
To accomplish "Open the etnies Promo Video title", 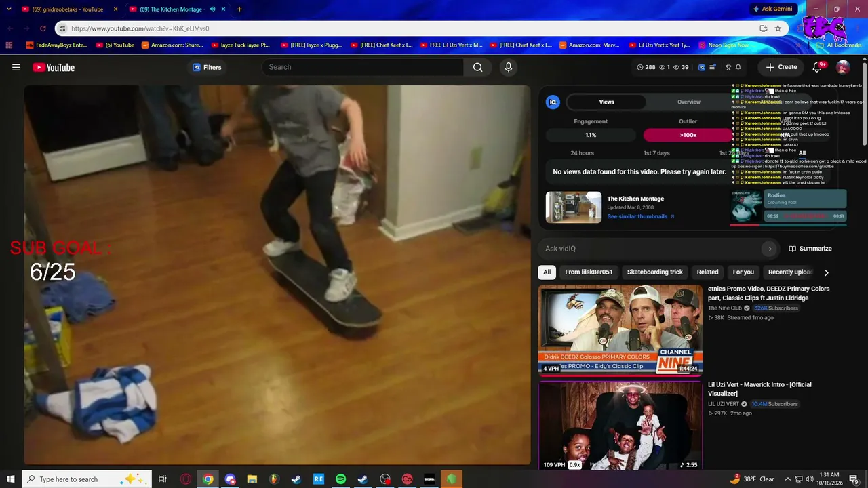I will click(768, 293).
